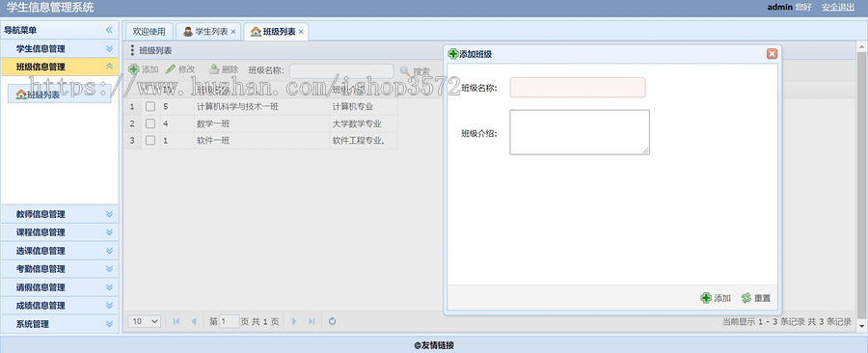Close the 班级列表 tab
Screen dimensions: 868x353
pyautogui.click(x=301, y=32)
